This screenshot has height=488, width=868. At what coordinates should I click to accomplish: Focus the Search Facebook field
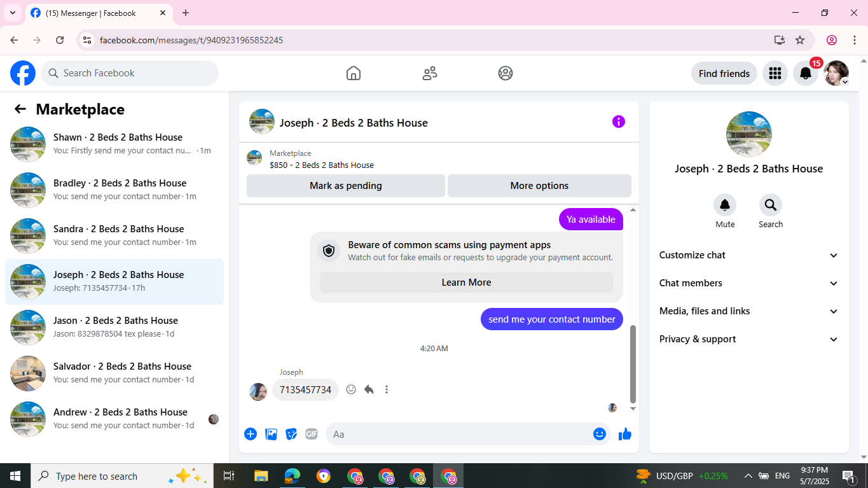coord(130,73)
